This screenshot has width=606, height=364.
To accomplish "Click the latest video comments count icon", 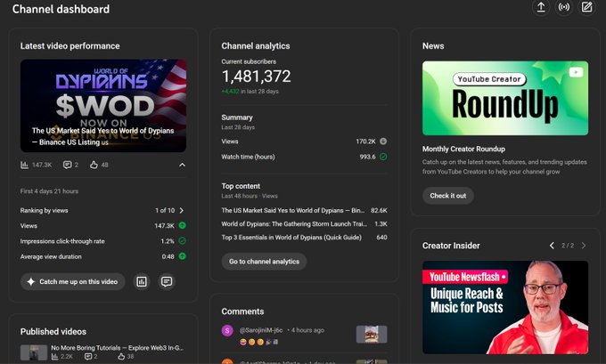I will (67, 165).
